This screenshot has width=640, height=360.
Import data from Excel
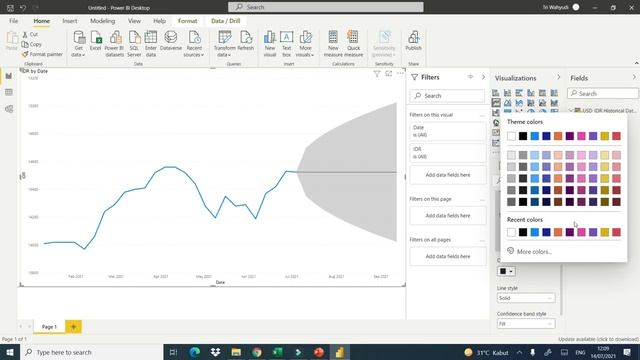[96, 41]
